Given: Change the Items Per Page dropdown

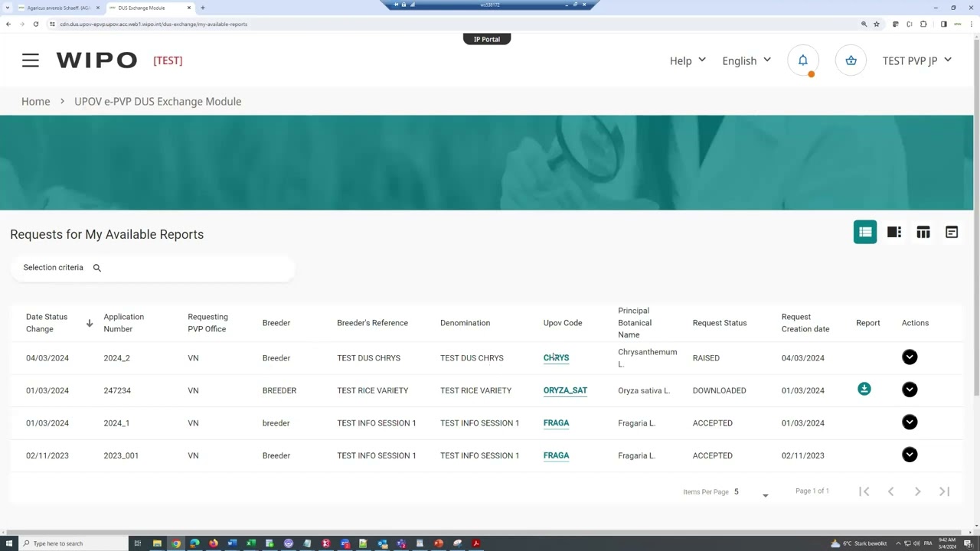Looking at the screenshot, I should 751,492.
